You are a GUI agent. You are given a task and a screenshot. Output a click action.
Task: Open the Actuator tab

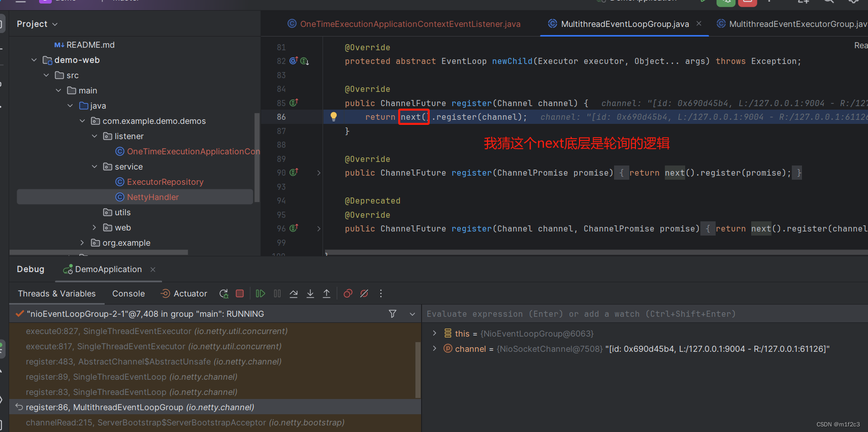pos(184,293)
